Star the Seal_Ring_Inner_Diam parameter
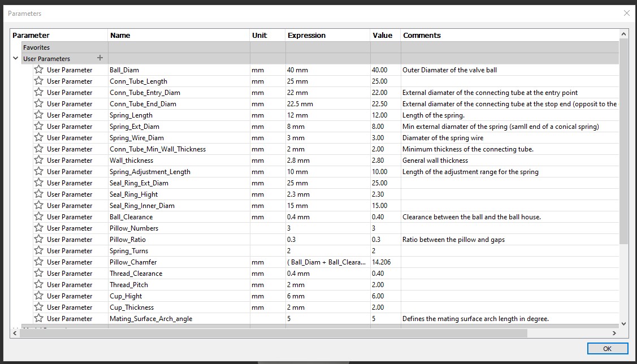This screenshot has width=637, height=364. coord(38,205)
